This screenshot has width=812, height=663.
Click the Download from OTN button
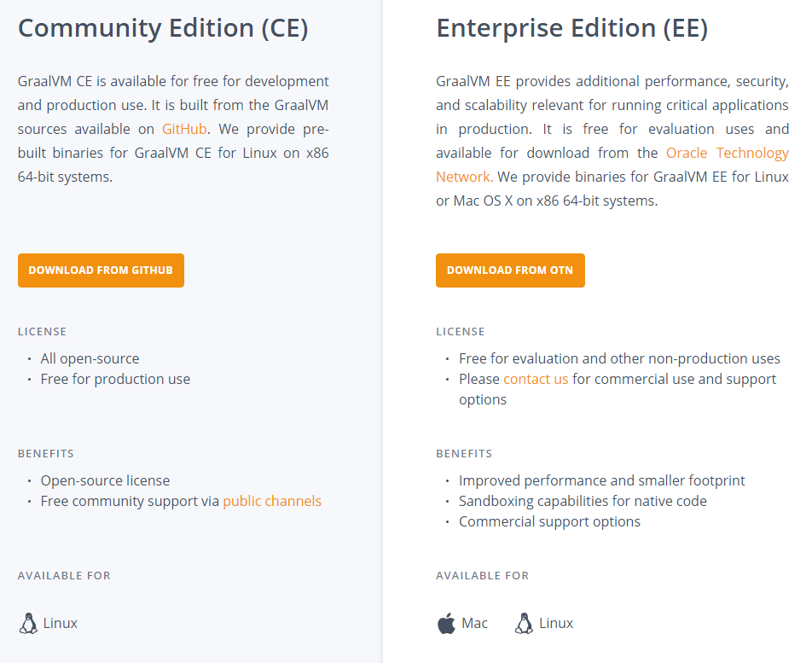pos(510,270)
